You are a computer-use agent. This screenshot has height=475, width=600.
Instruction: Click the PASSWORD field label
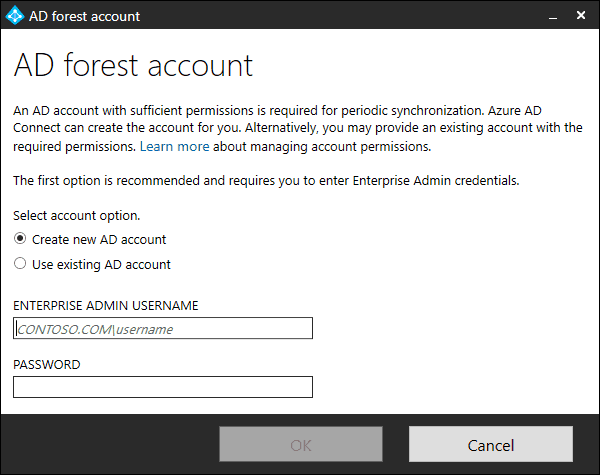point(47,364)
